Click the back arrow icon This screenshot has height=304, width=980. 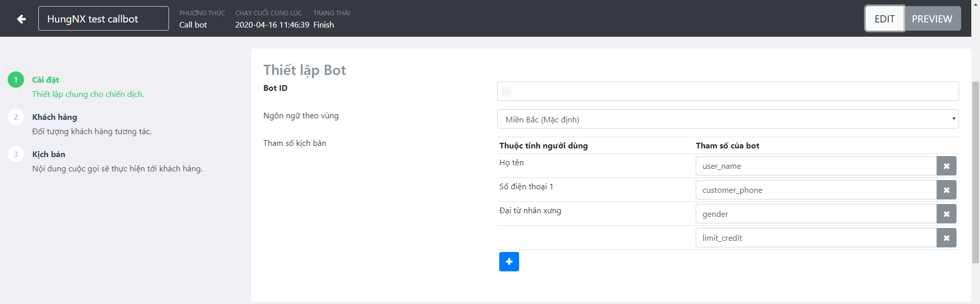tap(21, 19)
